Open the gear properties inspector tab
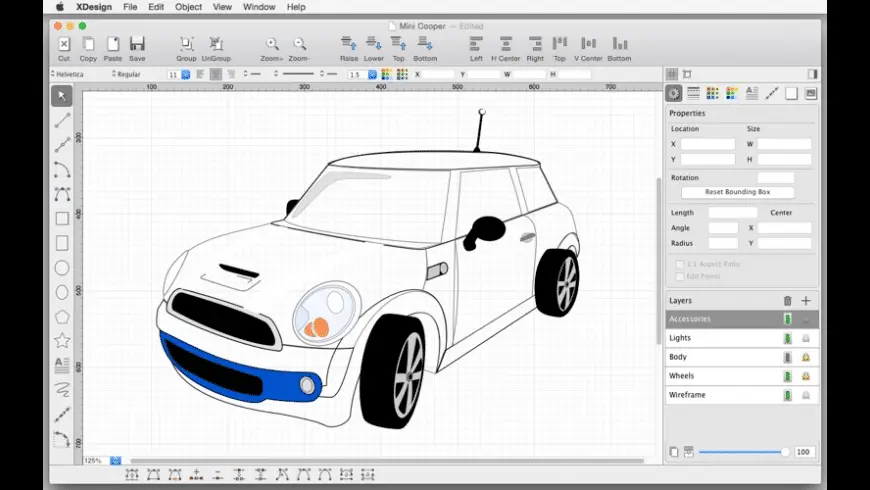The image size is (870, 490). 674,93
